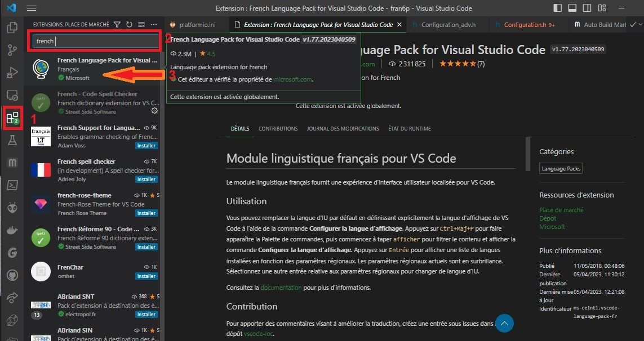Open Place de marché resource link
The width and height of the screenshot is (644, 341).
[x=561, y=210]
